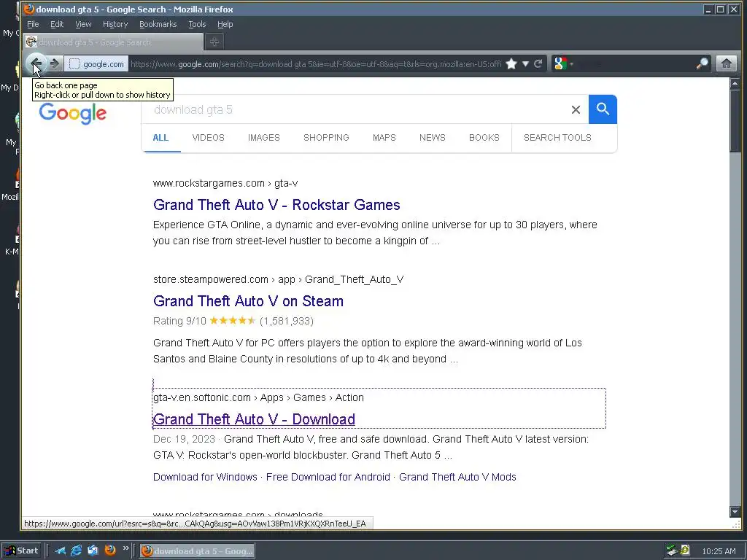Click the page scrollbar up arrow

coord(735,83)
